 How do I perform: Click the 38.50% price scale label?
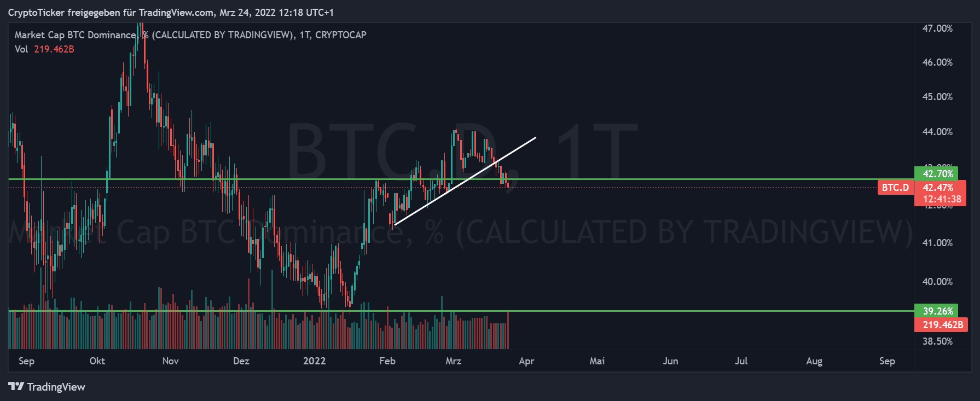click(937, 341)
